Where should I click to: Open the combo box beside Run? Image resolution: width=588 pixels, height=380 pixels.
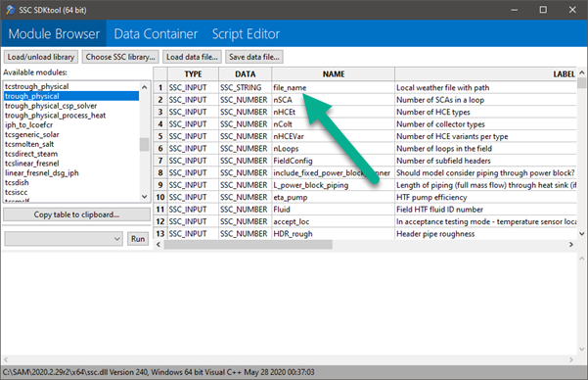(64, 239)
